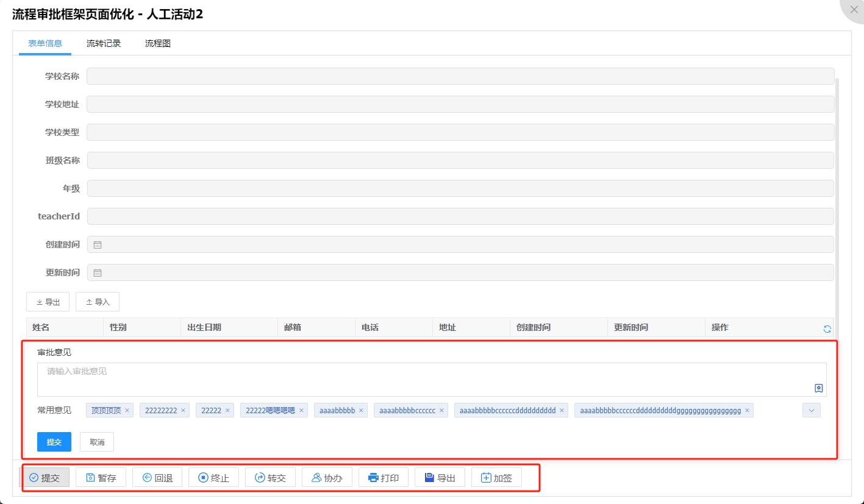Open the 流程图 tab
864x504 pixels.
pyautogui.click(x=157, y=43)
